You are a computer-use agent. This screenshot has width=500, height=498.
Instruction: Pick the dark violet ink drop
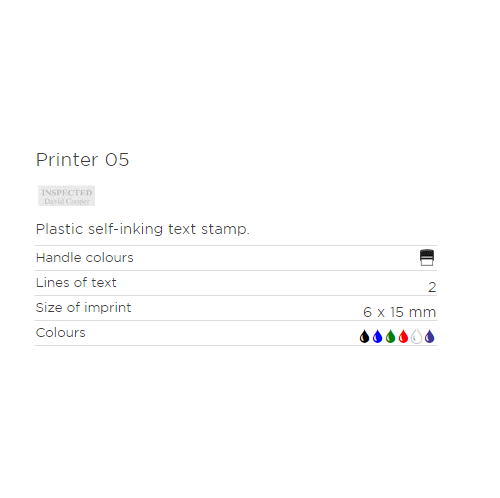coord(430,336)
